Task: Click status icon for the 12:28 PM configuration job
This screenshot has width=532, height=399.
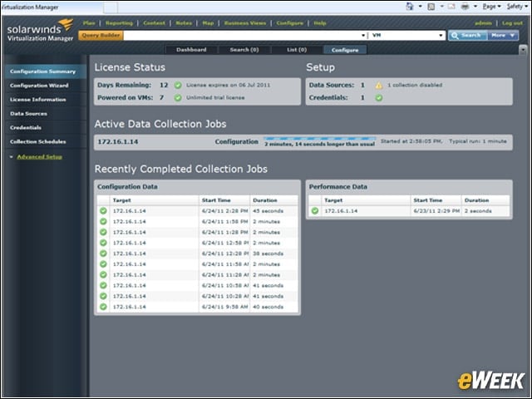Action: coord(103,254)
